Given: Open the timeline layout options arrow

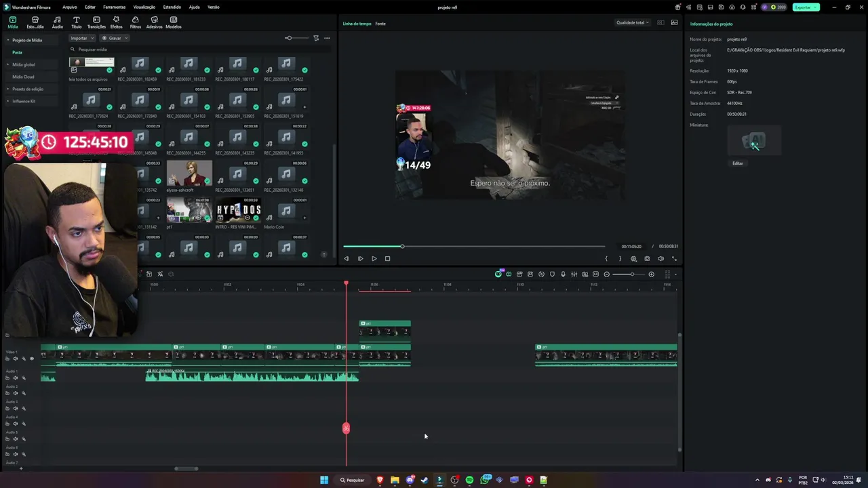Looking at the screenshot, I should 675,274.
